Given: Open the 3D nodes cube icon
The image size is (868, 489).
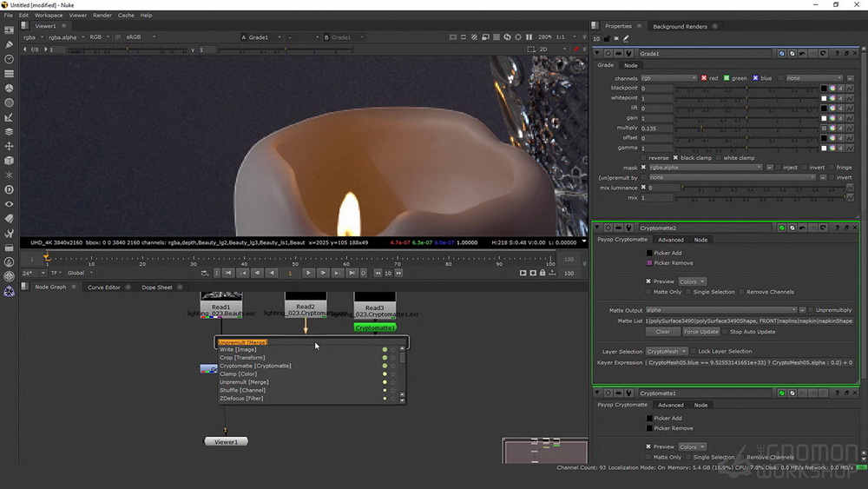Looking at the screenshot, I should pyautogui.click(x=9, y=161).
